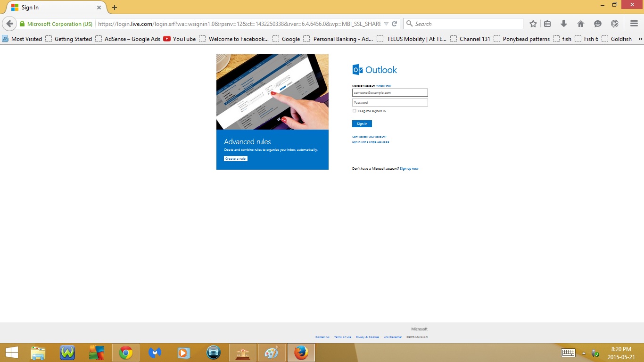The height and width of the screenshot is (362, 644).
Task: Click the Sign up now link
Action: pyautogui.click(x=409, y=169)
